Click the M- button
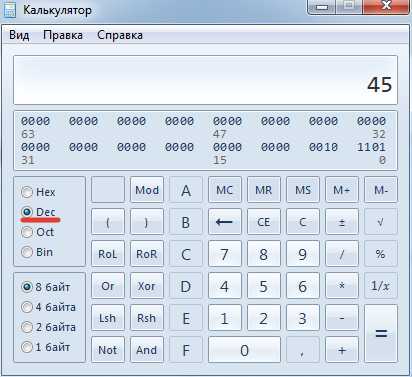Screen dimensions: 412x377 pos(381,190)
